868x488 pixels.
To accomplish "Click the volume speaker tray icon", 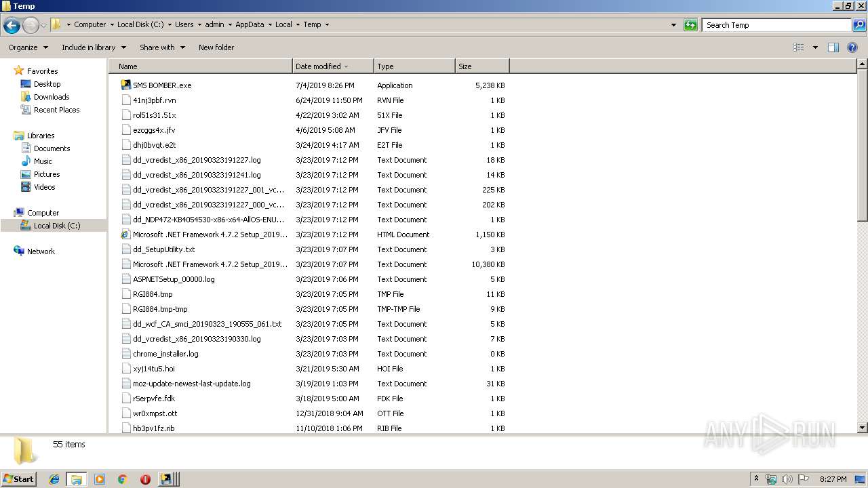I will (787, 479).
